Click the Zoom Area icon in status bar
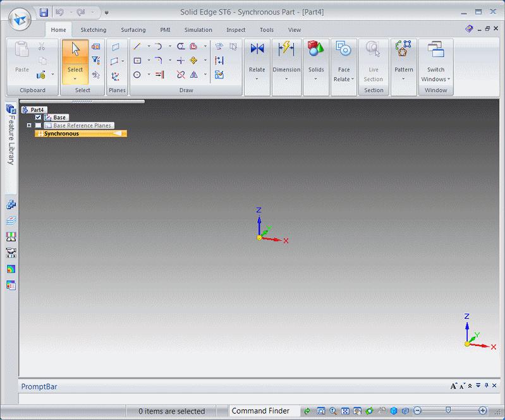 coord(321,411)
